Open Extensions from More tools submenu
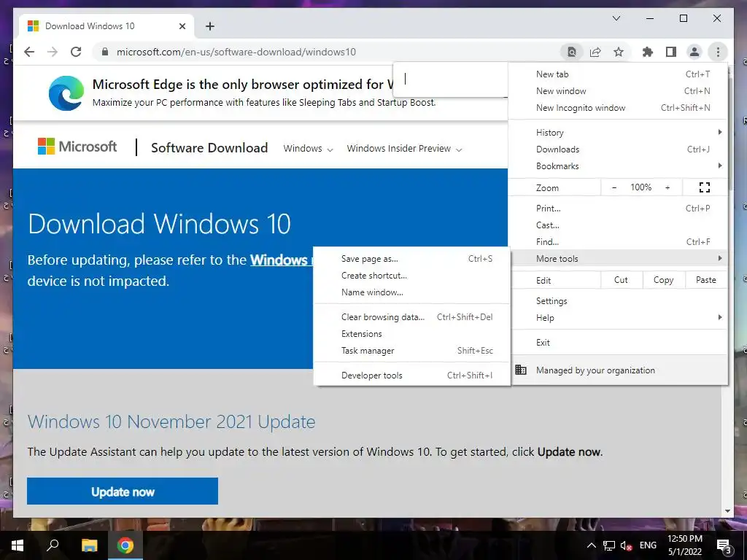 pos(411,334)
